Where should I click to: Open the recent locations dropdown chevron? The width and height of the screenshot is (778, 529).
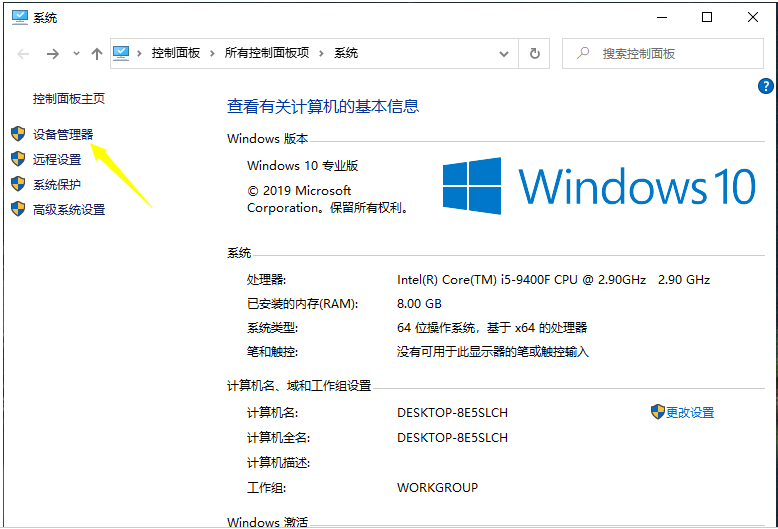point(75,54)
